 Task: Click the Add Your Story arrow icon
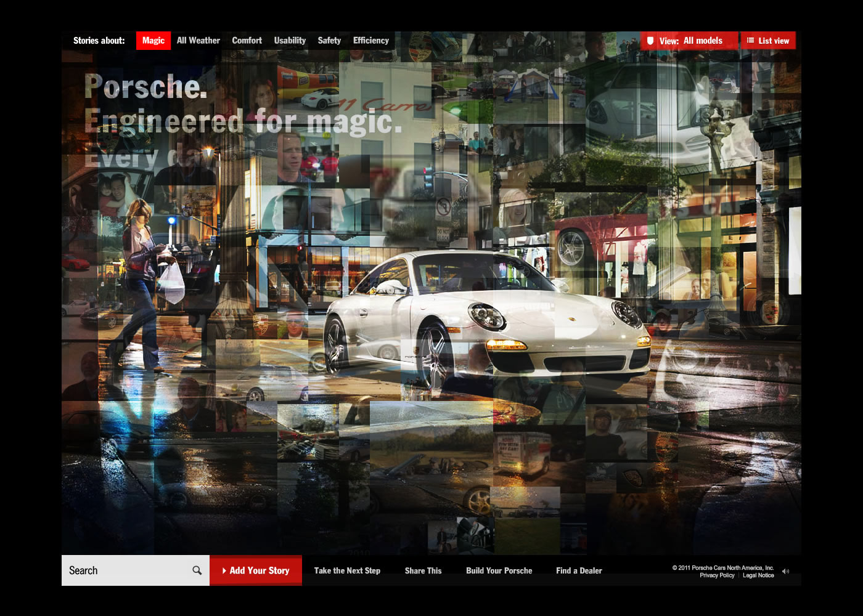pos(224,571)
